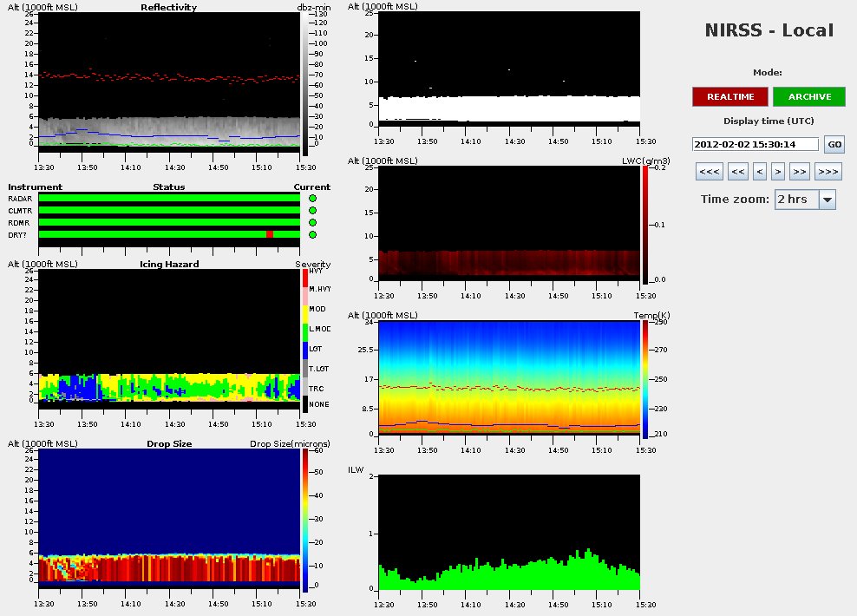
Task: Switch to ARCHIVE mode
Action: pos(808,96)
